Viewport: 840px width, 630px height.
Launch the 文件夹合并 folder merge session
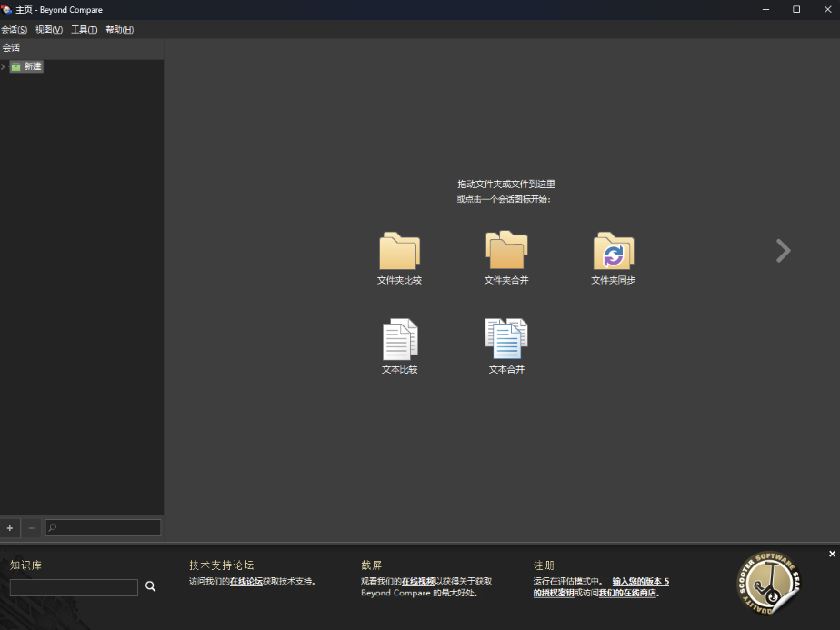[x=506, y=258]
